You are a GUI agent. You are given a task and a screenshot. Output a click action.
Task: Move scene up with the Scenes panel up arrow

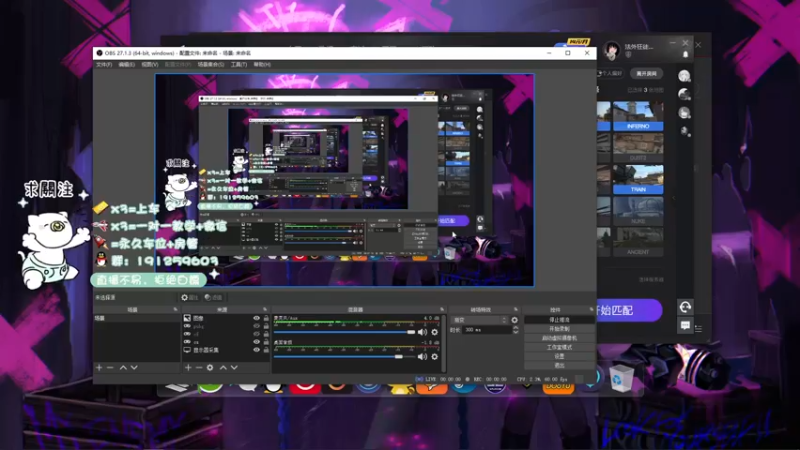(x=123, y=367)
